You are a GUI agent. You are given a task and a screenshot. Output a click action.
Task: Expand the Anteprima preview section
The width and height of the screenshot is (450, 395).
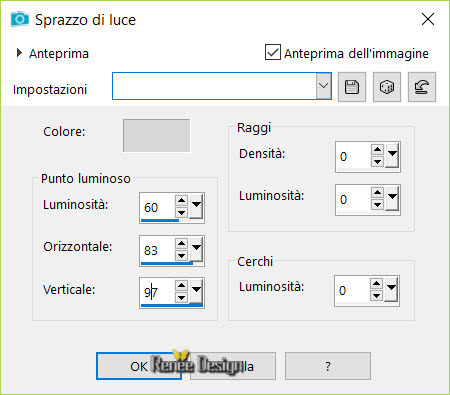pos(19,53)
